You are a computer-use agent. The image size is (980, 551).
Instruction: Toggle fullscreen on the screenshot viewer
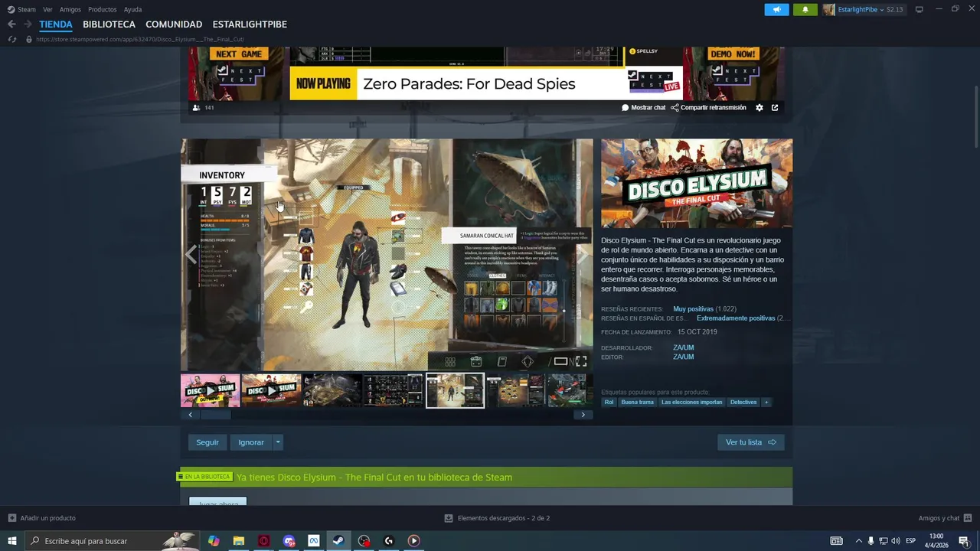click(x=581, y=361)
